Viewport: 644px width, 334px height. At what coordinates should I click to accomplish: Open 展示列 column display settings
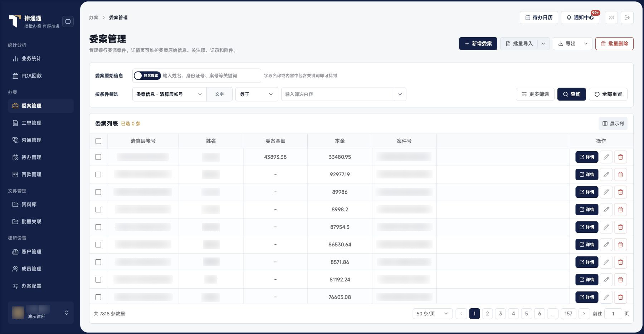coord(613,124)
